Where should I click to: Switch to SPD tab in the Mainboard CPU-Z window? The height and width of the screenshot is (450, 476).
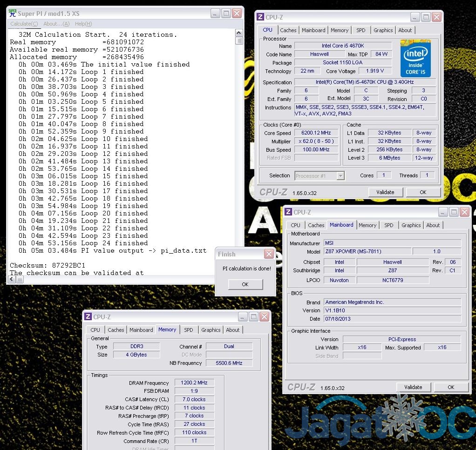tap(388, 225)
